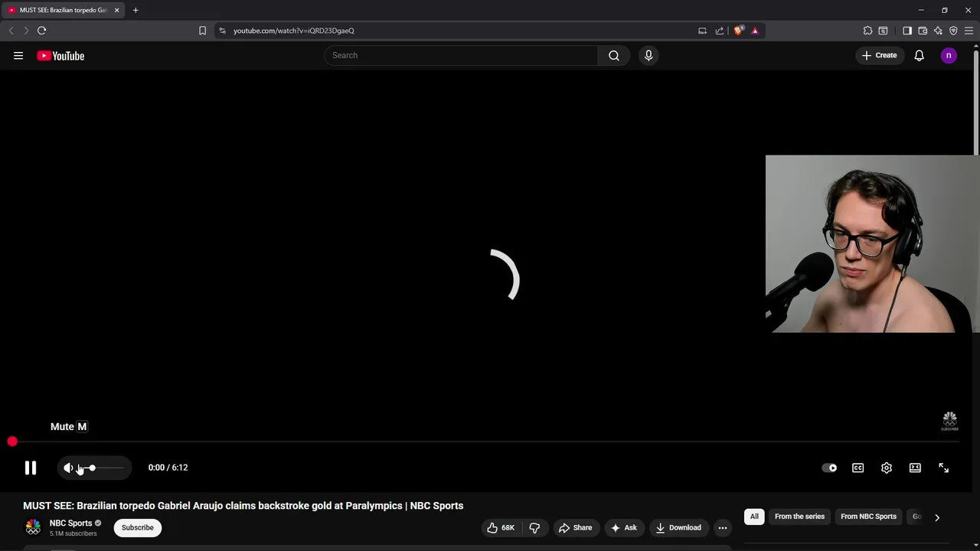Open Brave Shields lion icon
The height and width of the screenshot is (551, 980).
[x=738, y=31]
